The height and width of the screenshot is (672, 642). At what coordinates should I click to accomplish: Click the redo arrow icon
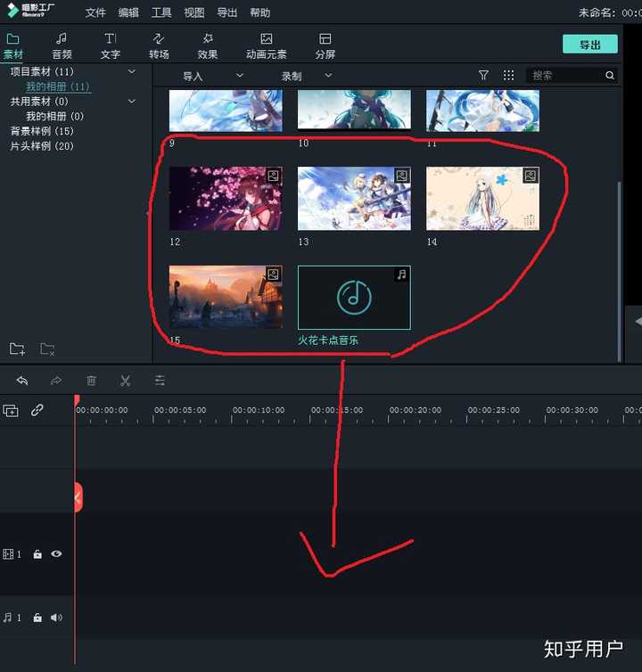pyautogui.click(x=56, y=381)
